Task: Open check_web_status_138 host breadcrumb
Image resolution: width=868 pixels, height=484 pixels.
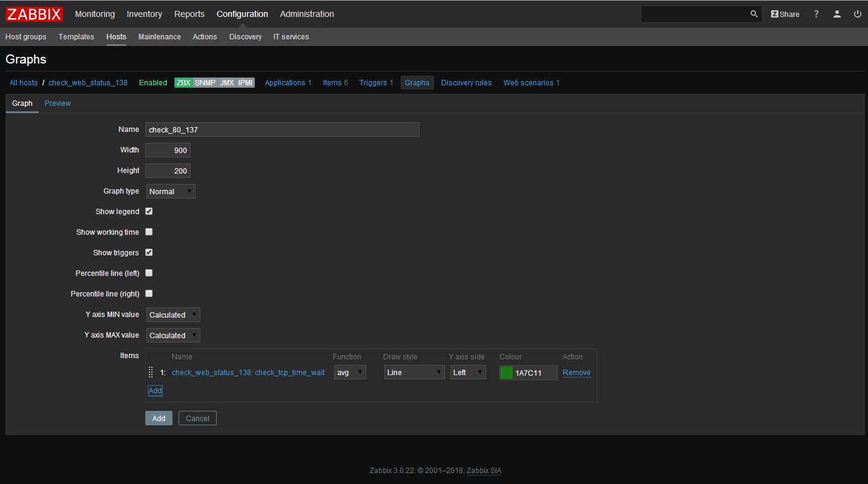Action: (x=88, y=83)
